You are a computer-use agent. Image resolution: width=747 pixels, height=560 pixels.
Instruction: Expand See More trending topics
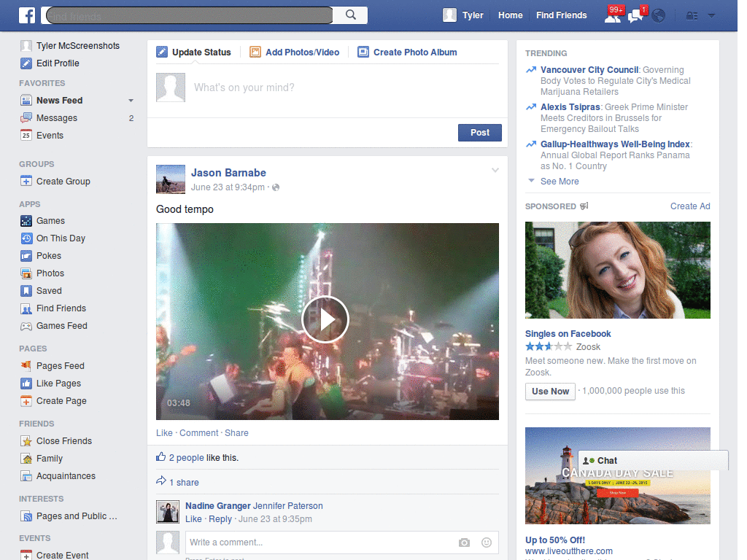point(560,182)
